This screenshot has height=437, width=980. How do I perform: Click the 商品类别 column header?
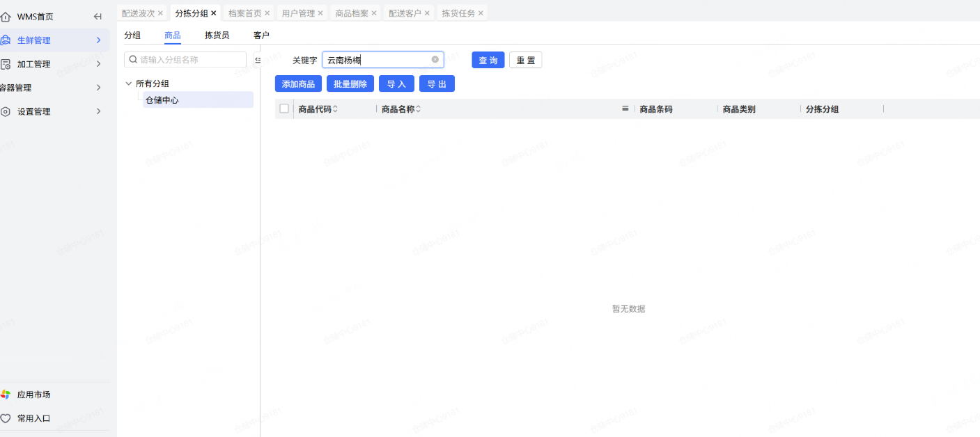coord(739,109)
